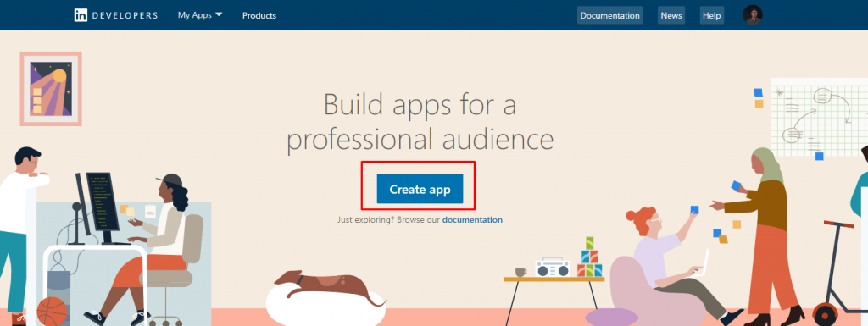The width and height of the screenshot is (868, 326).
Task: Open the user profile avatar menu
Action: (753, 15)
